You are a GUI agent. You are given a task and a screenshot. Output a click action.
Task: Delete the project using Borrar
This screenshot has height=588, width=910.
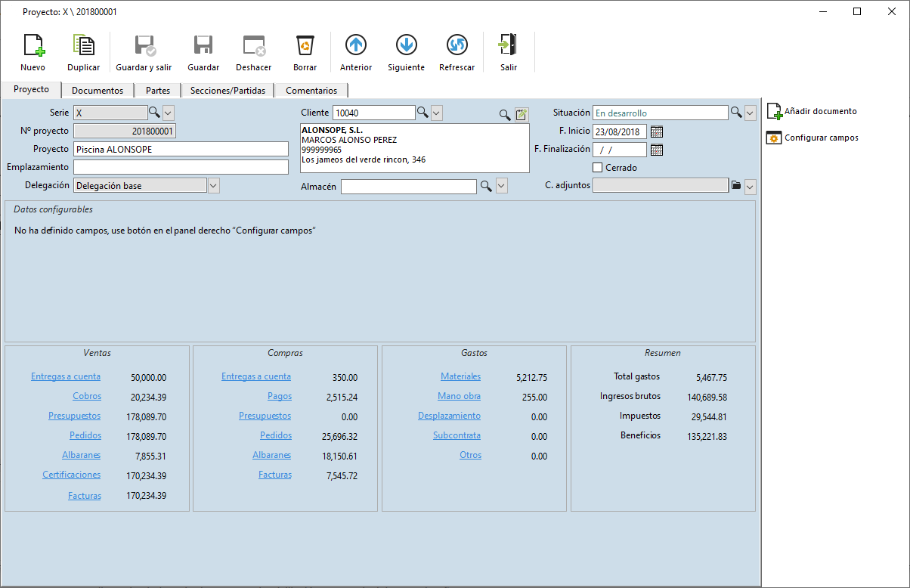pos(305,52)
